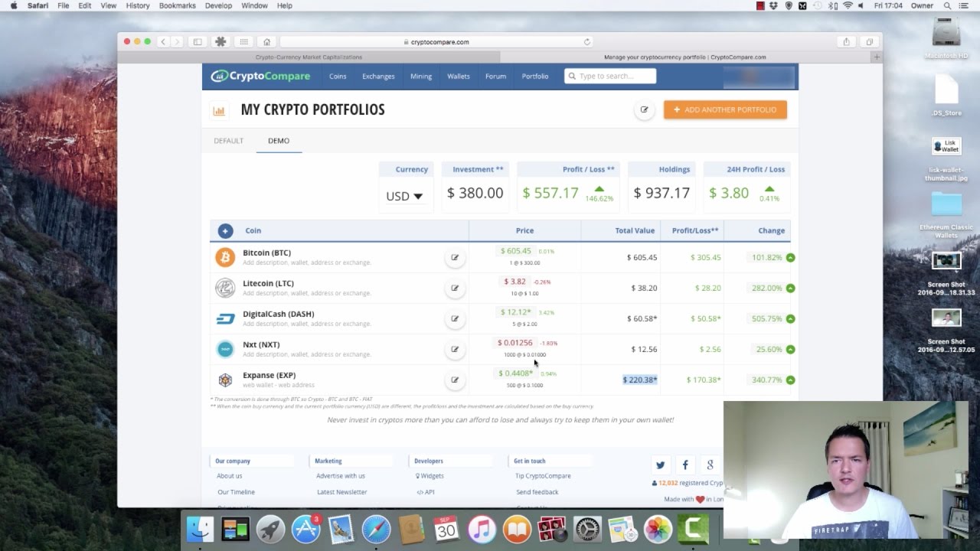The width and height of the screenshot is (980, 551).
Task: Open the Our Timeline footer link
Action: 236,492
